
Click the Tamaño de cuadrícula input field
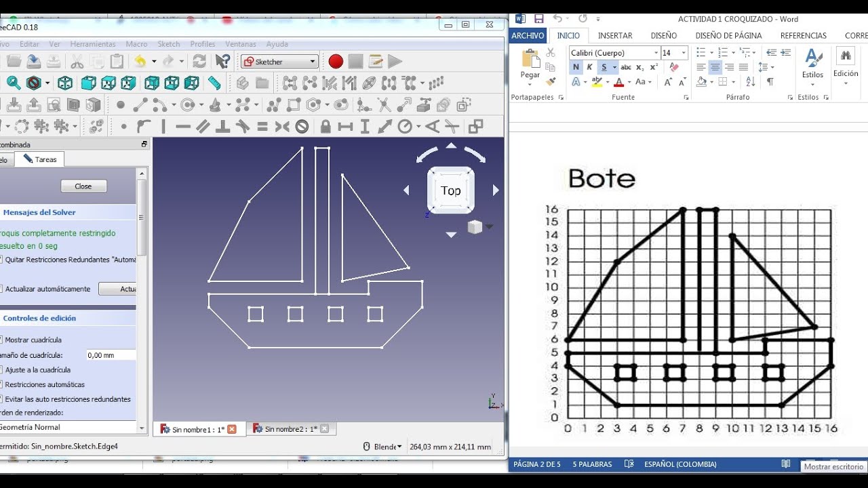click(x=111, y=355)
